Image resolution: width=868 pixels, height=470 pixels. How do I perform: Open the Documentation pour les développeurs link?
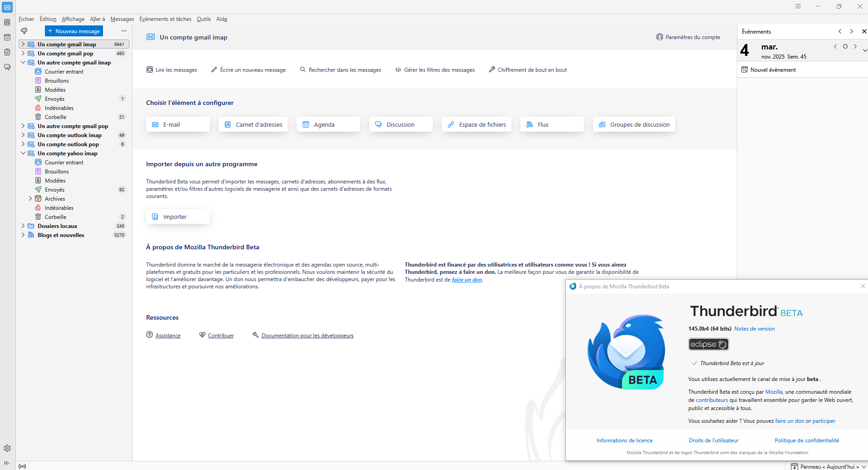coord(308,336)
